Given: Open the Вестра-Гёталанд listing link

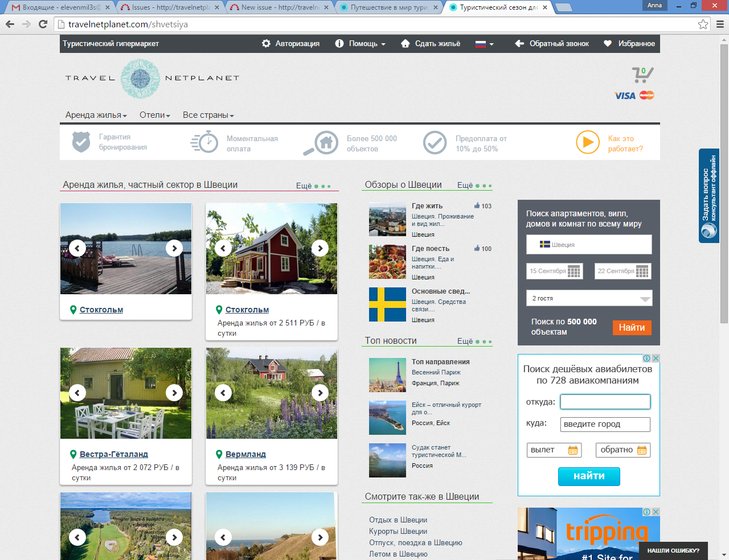Looking at the screenshot, I should [x=113, y=454].
